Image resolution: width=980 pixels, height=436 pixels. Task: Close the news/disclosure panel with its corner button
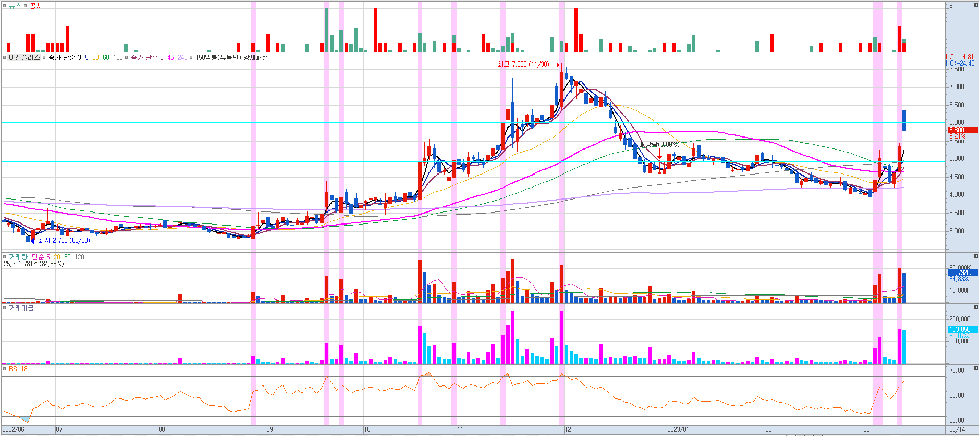tap(976, 5)
